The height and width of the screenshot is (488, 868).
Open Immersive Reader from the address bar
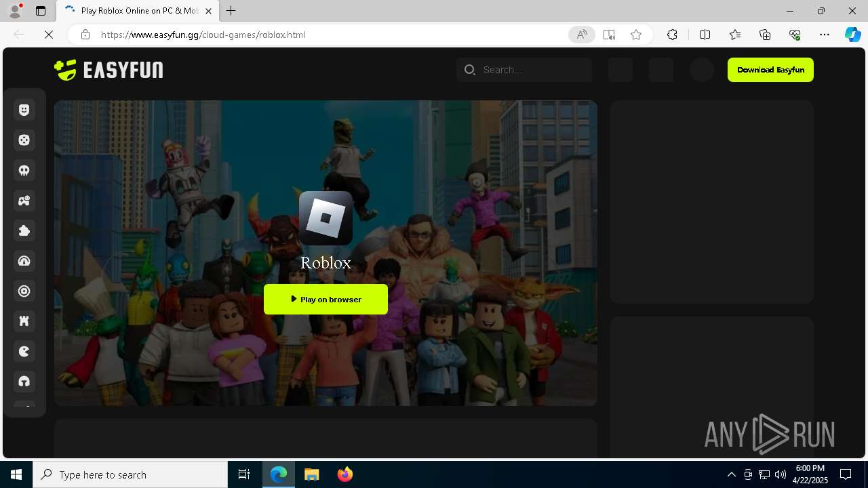[609, 35]
